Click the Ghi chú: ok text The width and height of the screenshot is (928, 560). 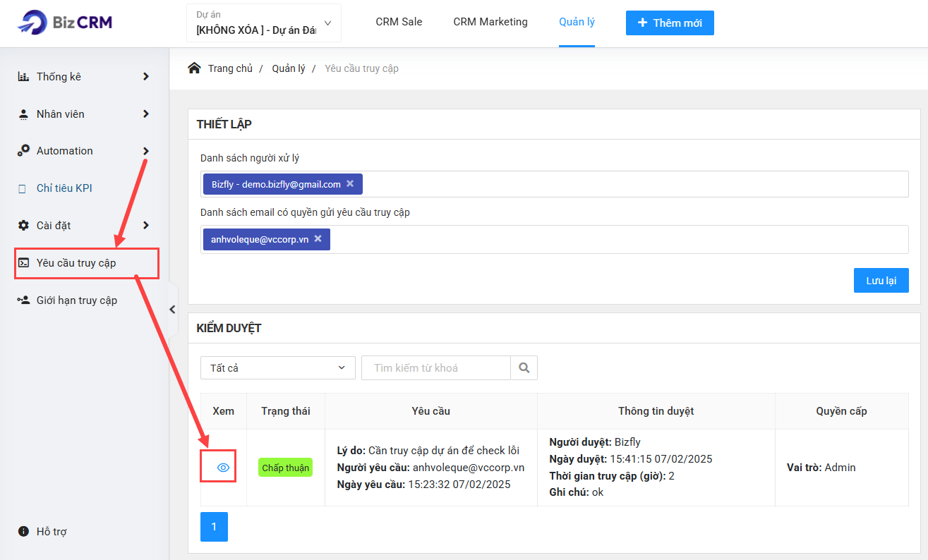577,492
